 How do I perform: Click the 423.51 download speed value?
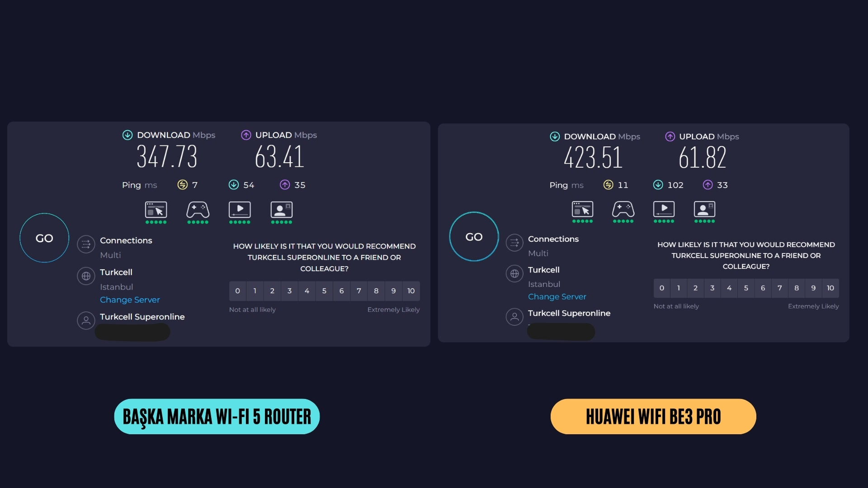(x=593, y=158)
